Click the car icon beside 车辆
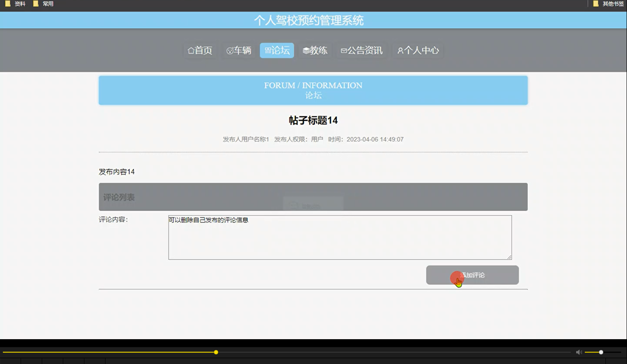This screenshot has height=364, width=627. (229, 50)
